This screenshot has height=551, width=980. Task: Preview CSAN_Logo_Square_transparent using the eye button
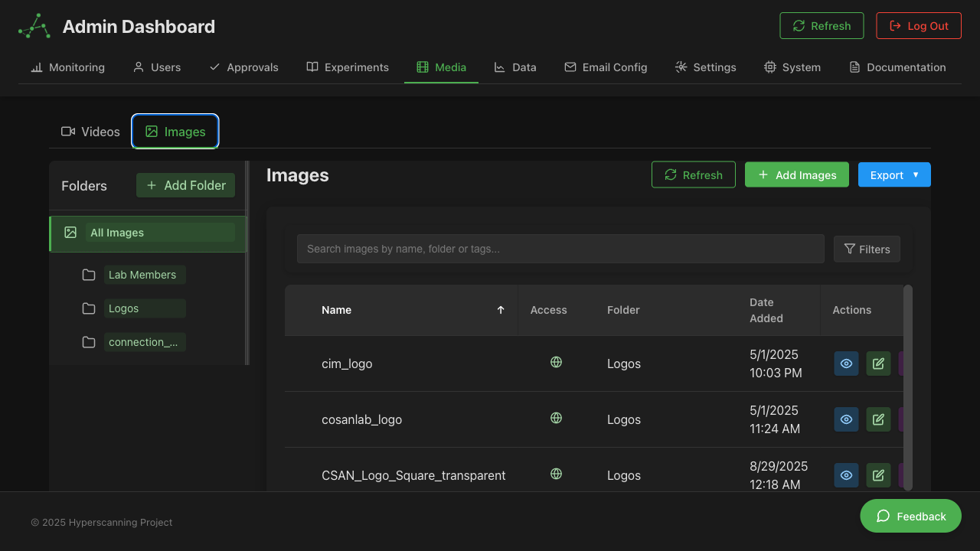(x=846, y=475)
